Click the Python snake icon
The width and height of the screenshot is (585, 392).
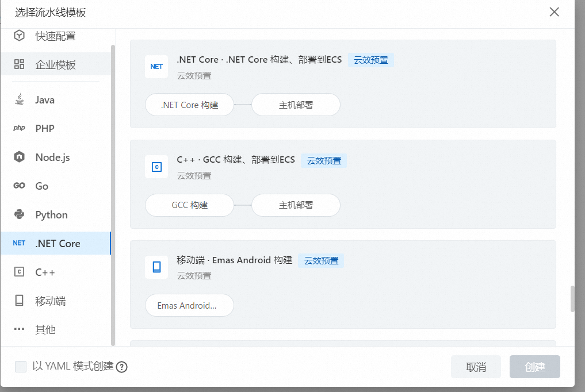click(x=19, y=214)
